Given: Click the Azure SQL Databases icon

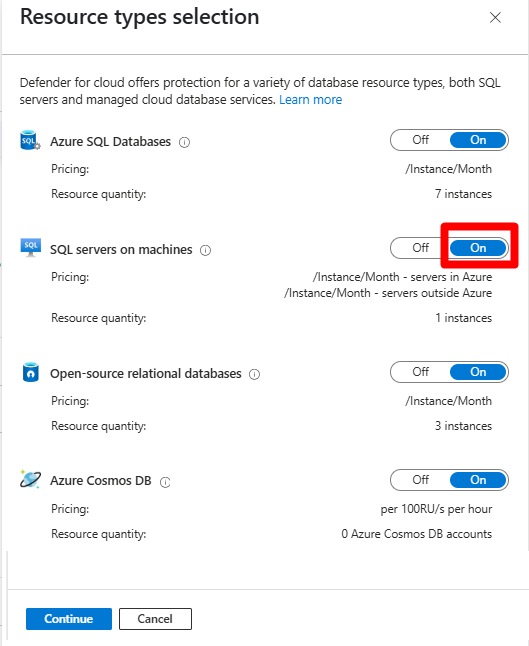Looking at the screenshot, I should 30,140.
